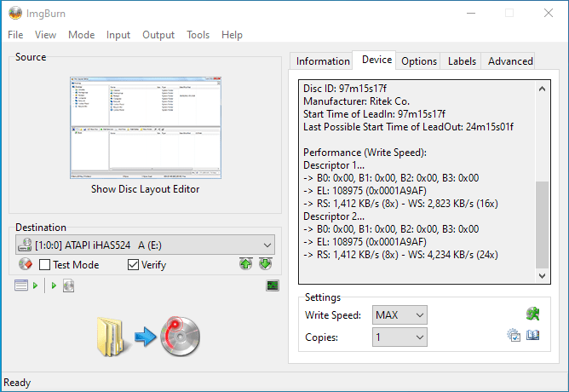Open the graph data monitor icon
The width and height of the screenshot is (569, 392).
(273, 285)
